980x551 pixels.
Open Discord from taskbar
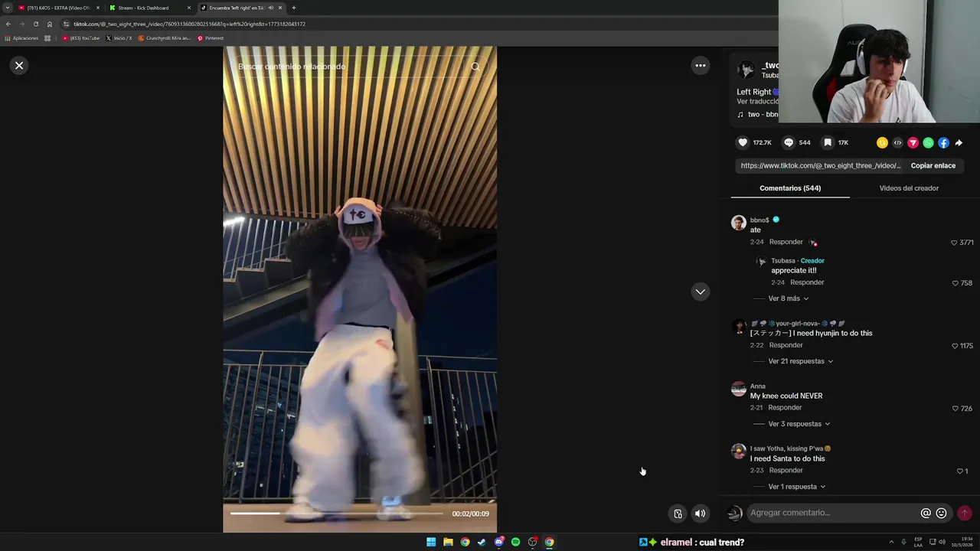coord(498,542)
